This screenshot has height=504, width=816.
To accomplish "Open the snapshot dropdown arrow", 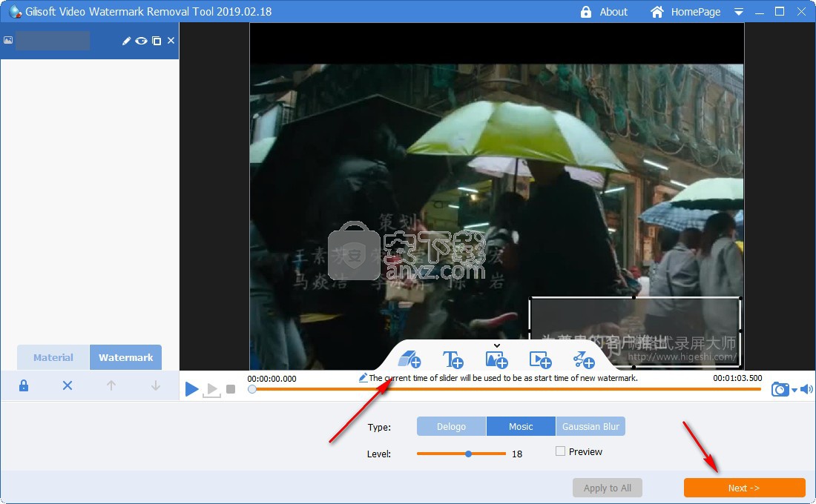I will pos(794,390).
